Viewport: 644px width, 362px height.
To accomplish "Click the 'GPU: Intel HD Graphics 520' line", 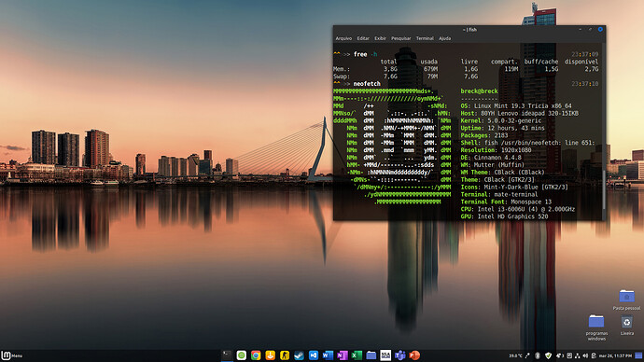I will coord(504,216).
